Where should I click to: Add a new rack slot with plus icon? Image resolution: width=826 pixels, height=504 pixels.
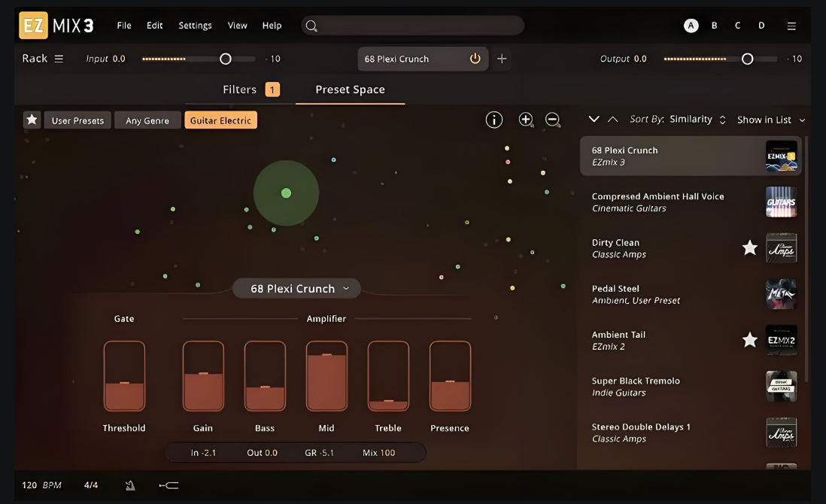click(x=502, y=59)
